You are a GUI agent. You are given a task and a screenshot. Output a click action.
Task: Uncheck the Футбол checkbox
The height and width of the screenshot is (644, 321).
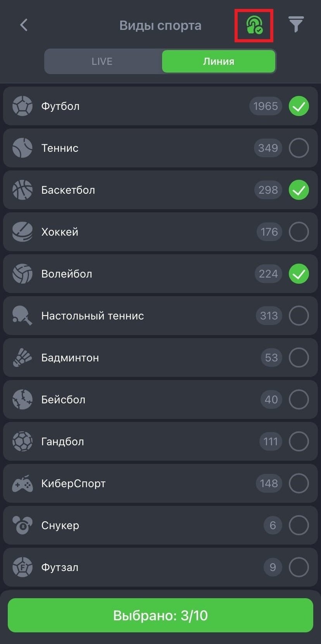299,106
